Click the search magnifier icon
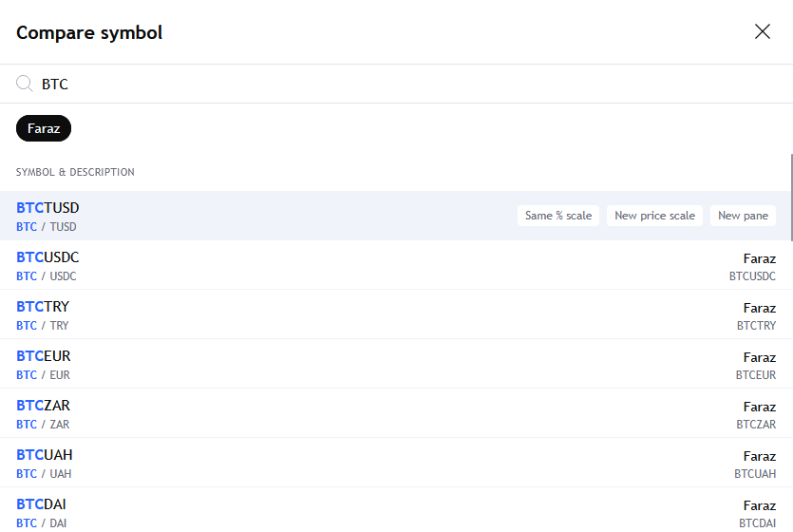The height and width of the screenshot is (532, 793). (25, 84)
